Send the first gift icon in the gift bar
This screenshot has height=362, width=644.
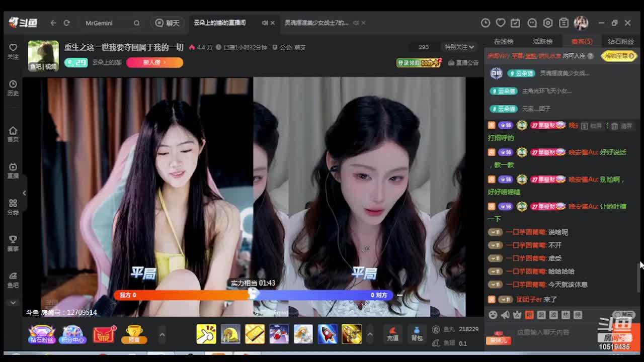(206, 334)
